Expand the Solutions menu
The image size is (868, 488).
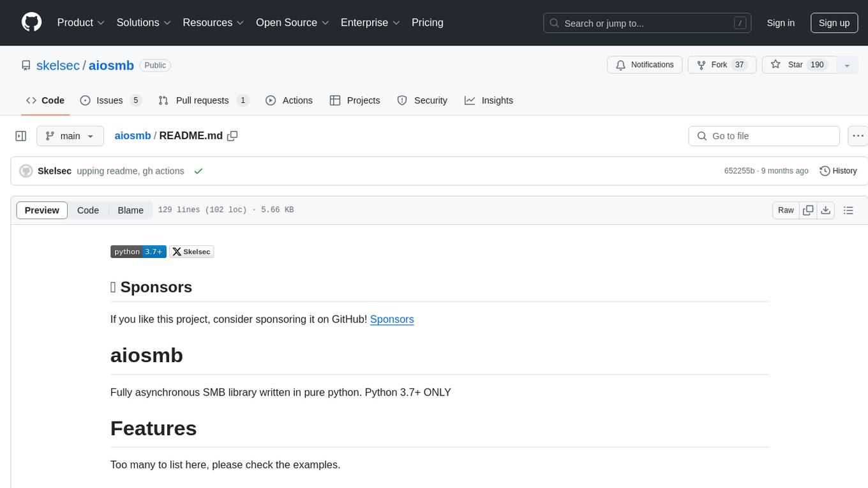click(144, 22)
